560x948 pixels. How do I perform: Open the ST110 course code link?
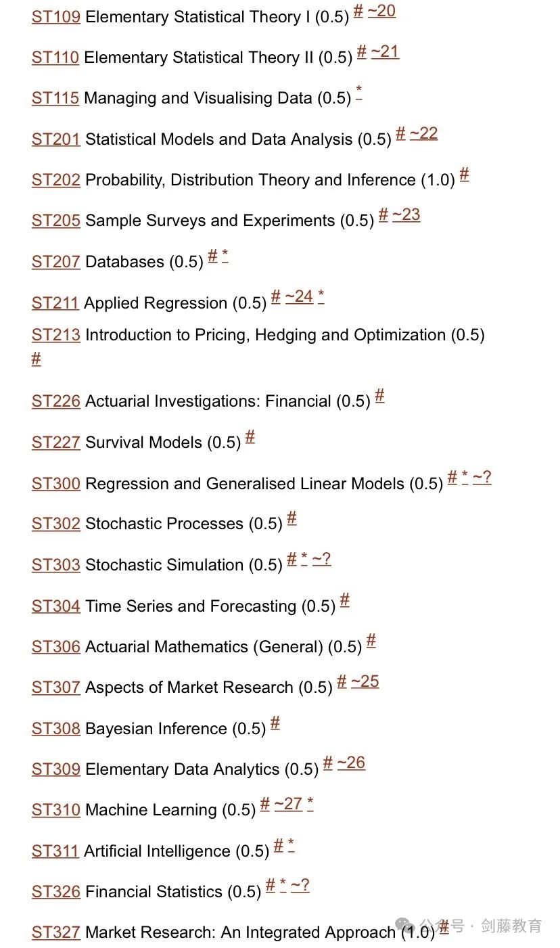pos(55,58)
